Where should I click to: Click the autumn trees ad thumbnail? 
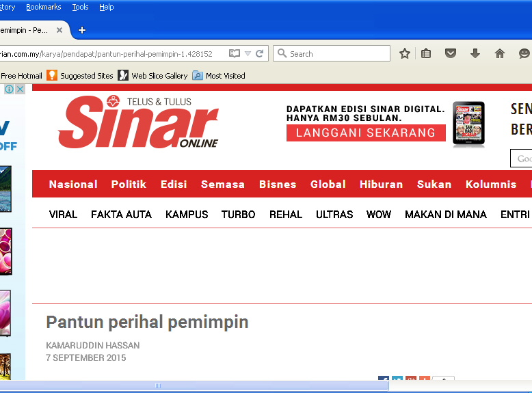5,366
